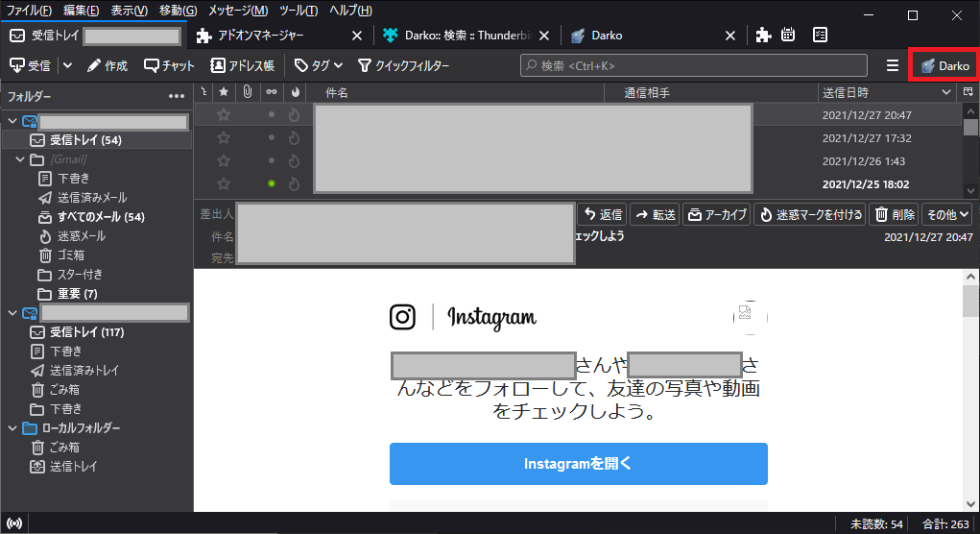
Task: Click 迷惑マークを付ける junk button
Action: pyautogui.click(x=810, y=214)
